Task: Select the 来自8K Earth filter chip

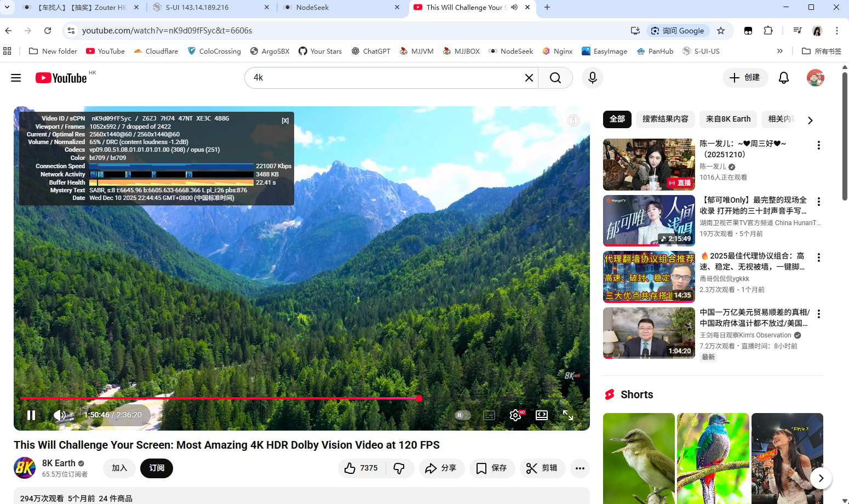Action: click(x=728, y=119)
